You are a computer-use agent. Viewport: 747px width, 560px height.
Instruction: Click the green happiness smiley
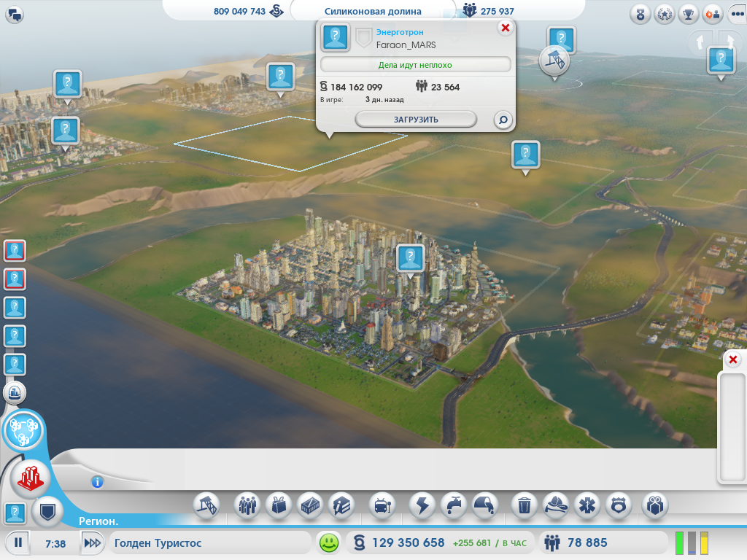329,542
